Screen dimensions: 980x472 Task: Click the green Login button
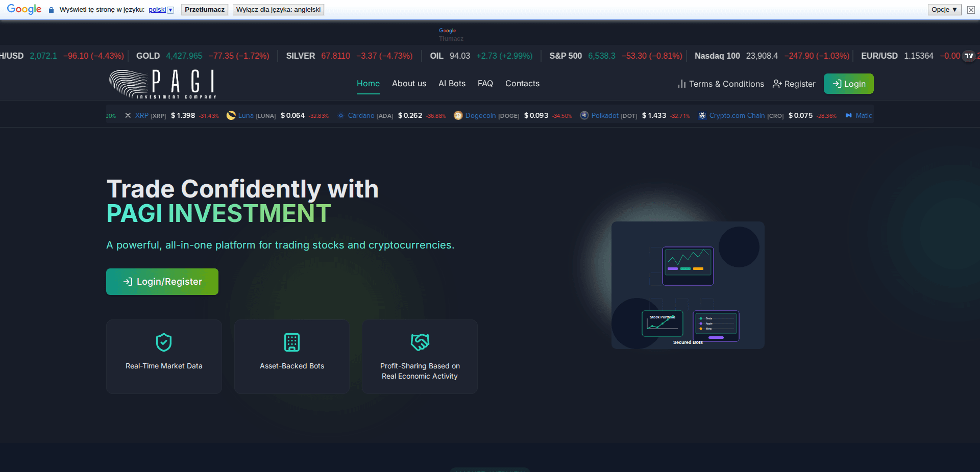[x=848, y=84]
